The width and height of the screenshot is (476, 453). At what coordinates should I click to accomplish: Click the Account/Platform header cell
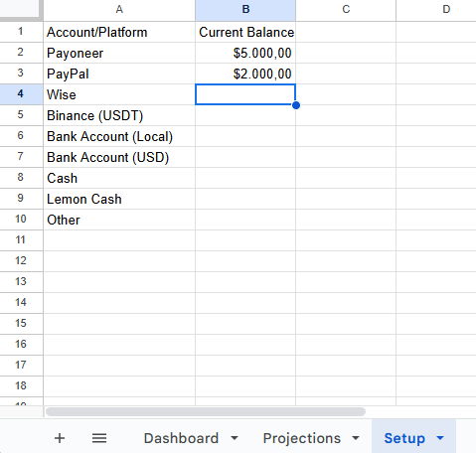click(119, 32)
